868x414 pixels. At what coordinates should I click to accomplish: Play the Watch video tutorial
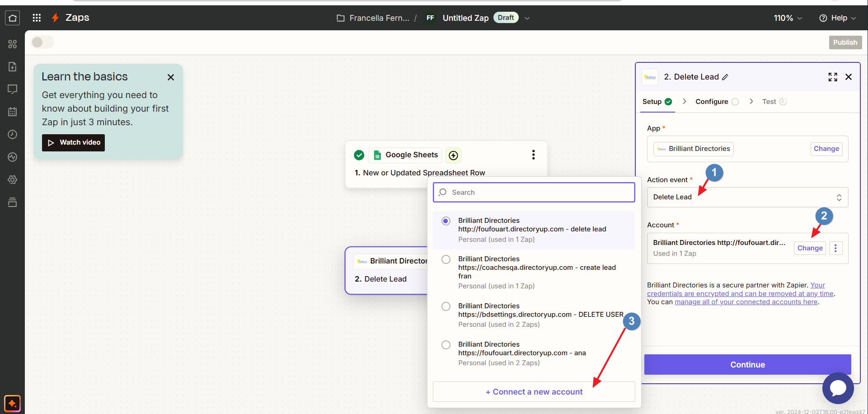[73, 143]
